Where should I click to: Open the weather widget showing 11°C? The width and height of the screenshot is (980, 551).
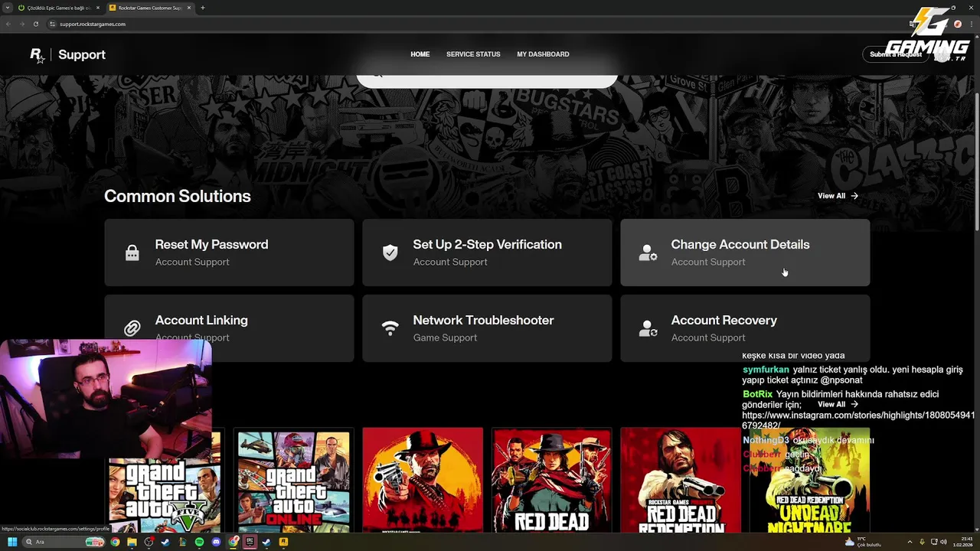coord(863,542)
